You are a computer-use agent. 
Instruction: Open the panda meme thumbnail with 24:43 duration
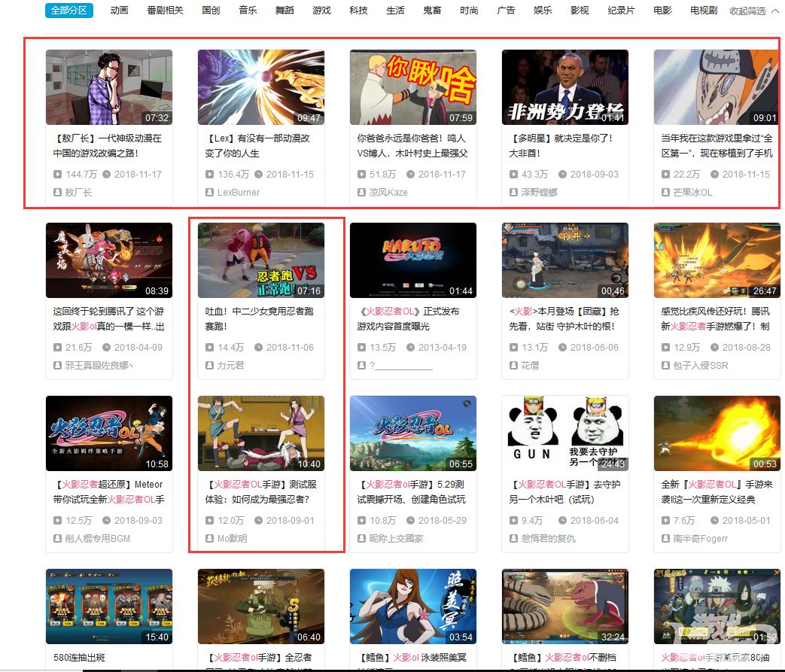pyautogui.click(x=565, y=433)
